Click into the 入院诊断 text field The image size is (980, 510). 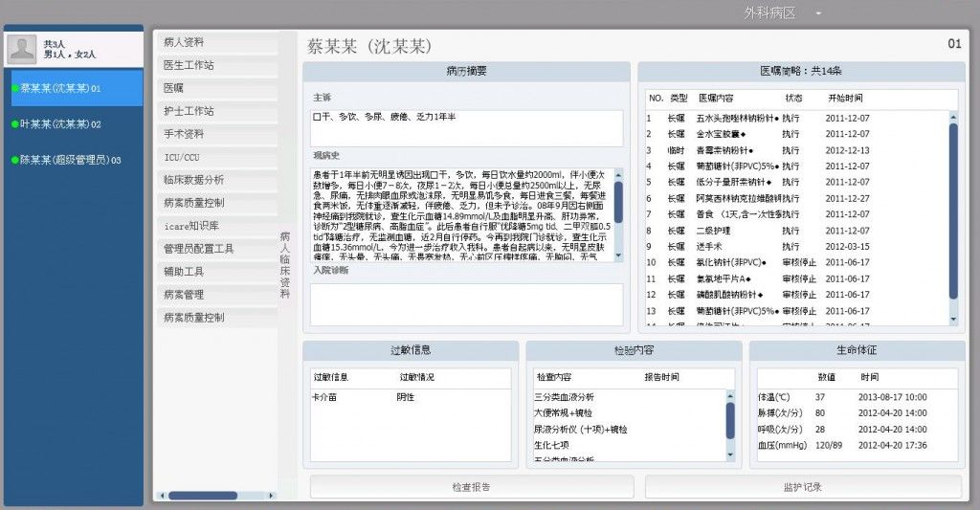tap(467, 304)
